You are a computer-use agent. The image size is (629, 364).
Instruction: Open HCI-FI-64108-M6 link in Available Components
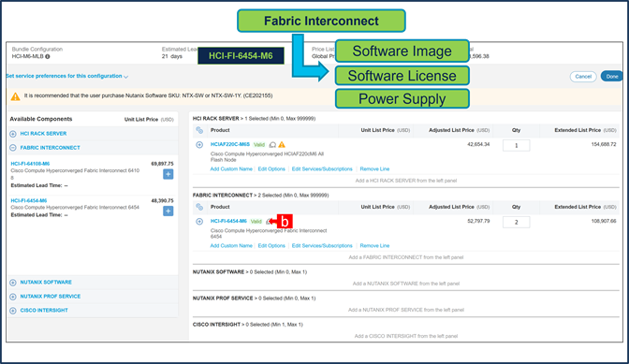pyautogui.click(x=30, y=164)
